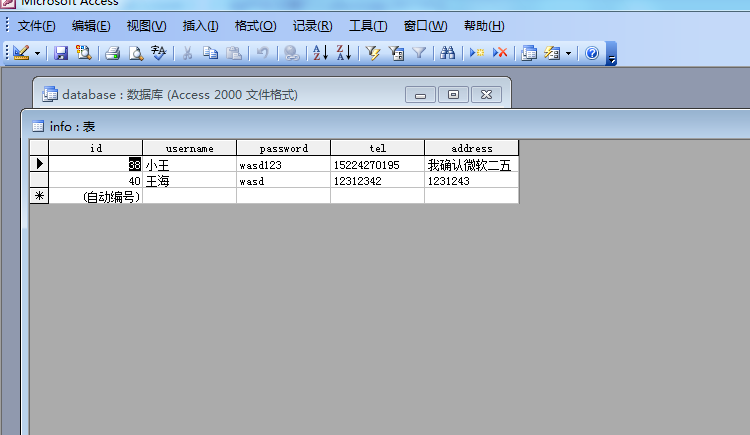
Task: Select the username column header
Action: (189, 148)
